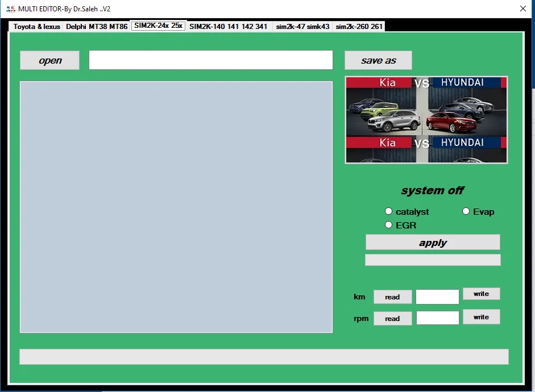
Task: Click the Kia vs Hyundai picture
Action: tap(426, 120)
